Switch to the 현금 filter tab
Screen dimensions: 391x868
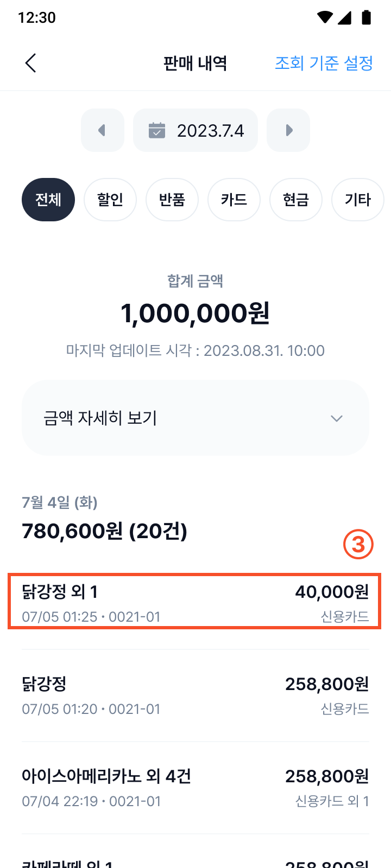(296, 200)
